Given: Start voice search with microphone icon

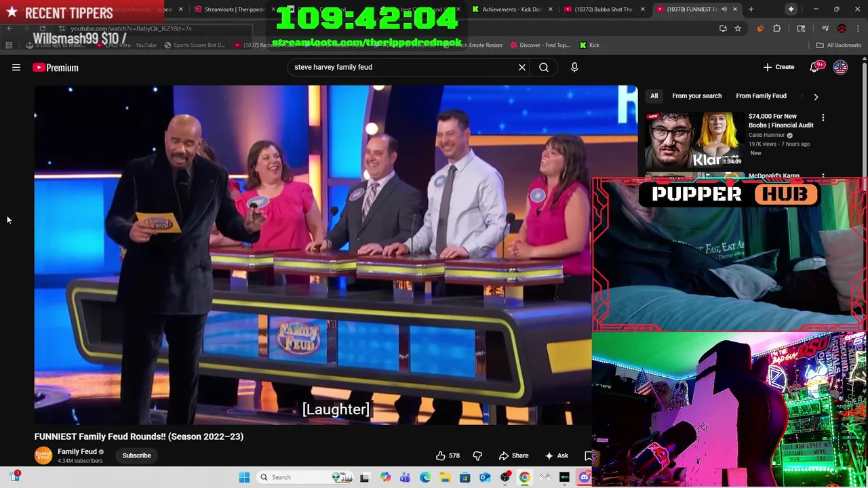Looking at the screenshot, I should pyautogui.click(x=574, y=67).
